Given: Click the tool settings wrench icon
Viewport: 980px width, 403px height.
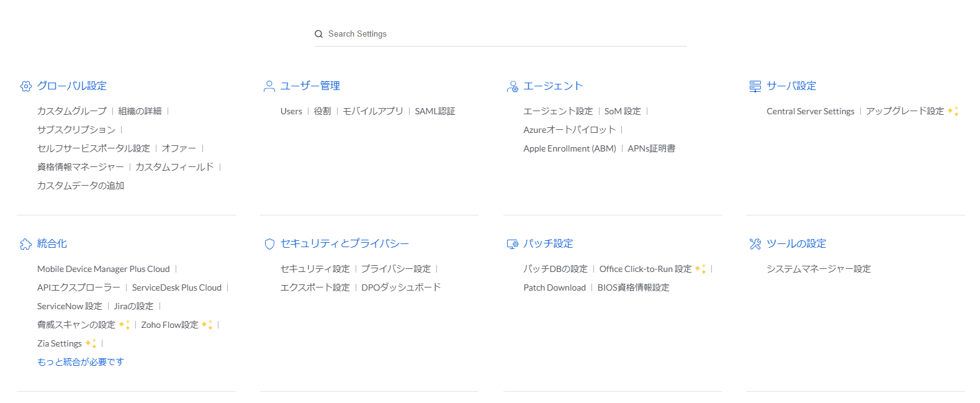Looking at the screenshot, I should 755,244.
